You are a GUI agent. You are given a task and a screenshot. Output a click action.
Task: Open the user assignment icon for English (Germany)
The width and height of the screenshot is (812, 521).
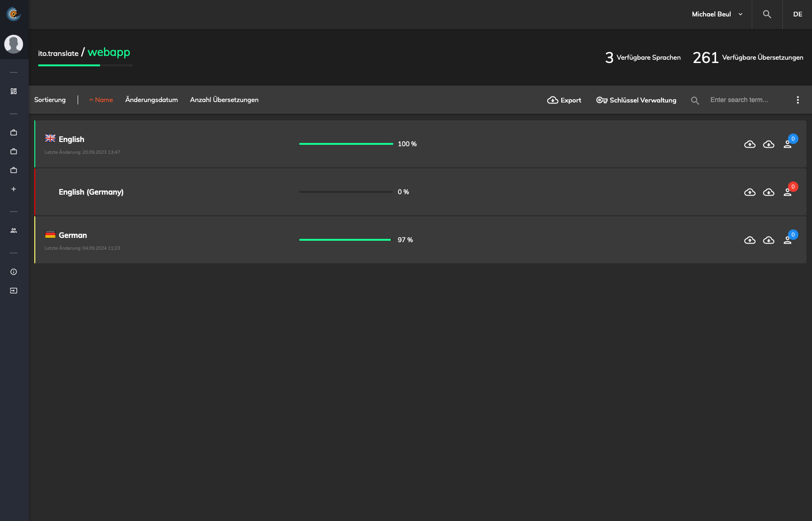tap(788, 192)
